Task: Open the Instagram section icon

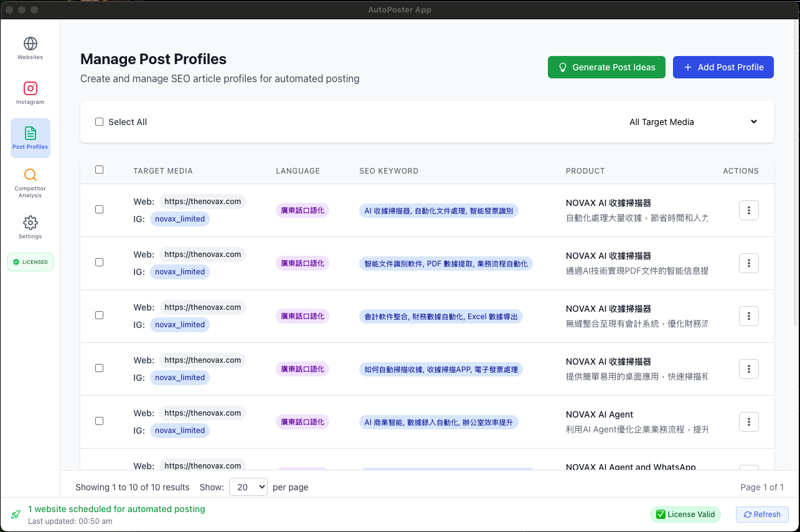Action: click(30, 88)
